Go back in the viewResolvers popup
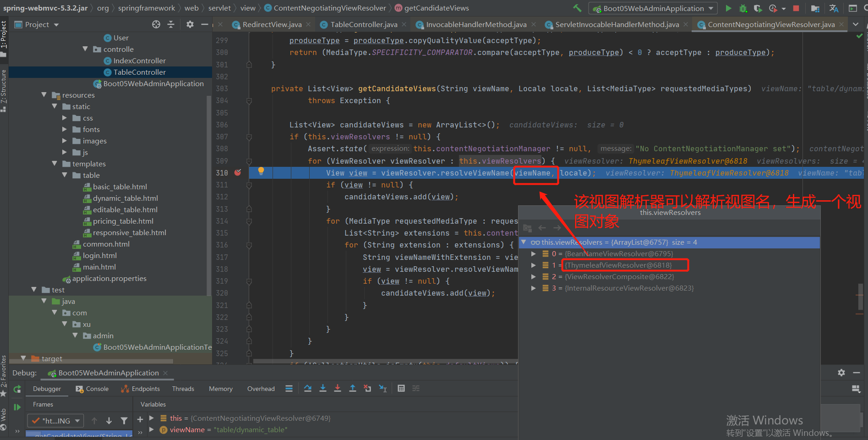 point(542,228)
